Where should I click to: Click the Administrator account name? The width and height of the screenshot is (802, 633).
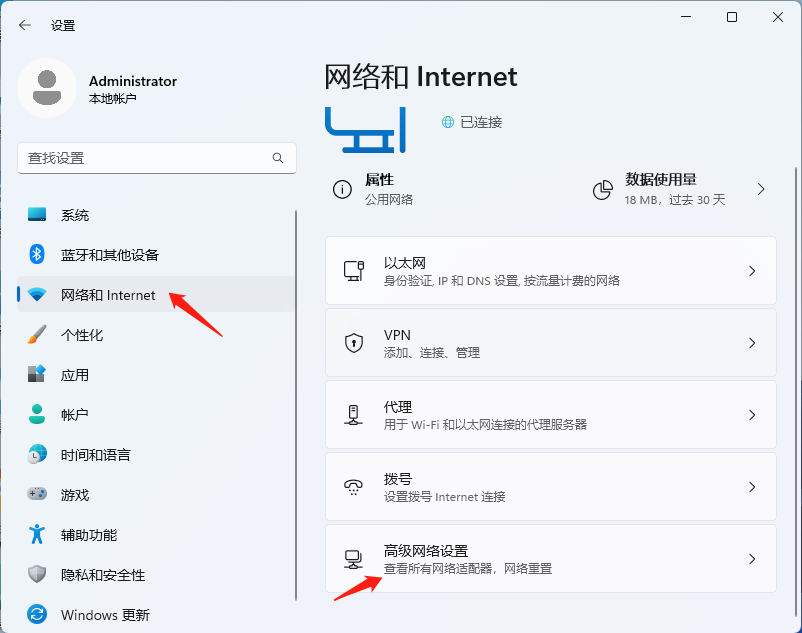point(133,81)
